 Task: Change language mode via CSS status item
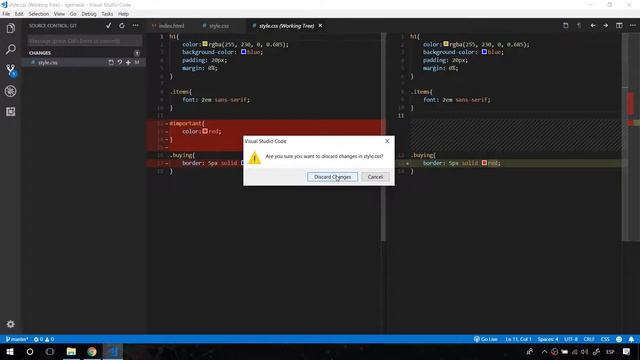click(x=605, y=339)
